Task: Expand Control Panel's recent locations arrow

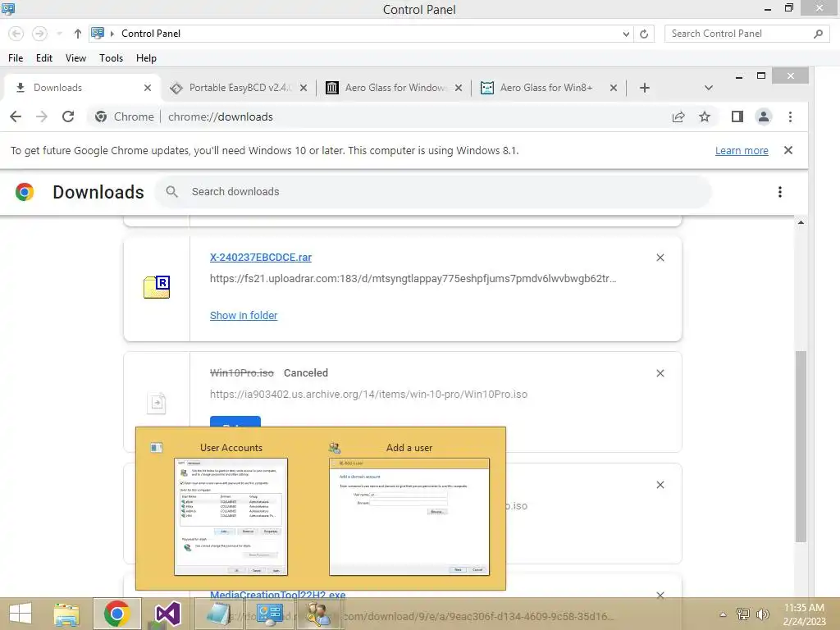Action: [x=59, y=34]
